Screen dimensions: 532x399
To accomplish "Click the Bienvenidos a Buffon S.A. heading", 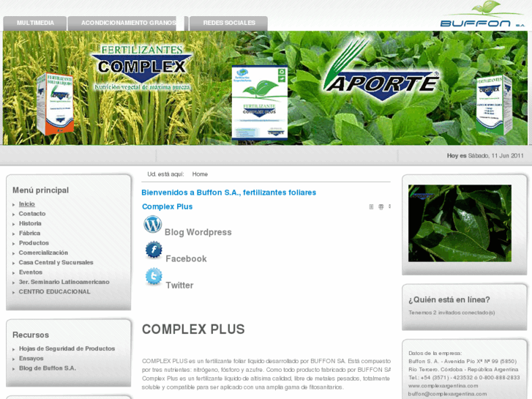I will click(228, 193).
